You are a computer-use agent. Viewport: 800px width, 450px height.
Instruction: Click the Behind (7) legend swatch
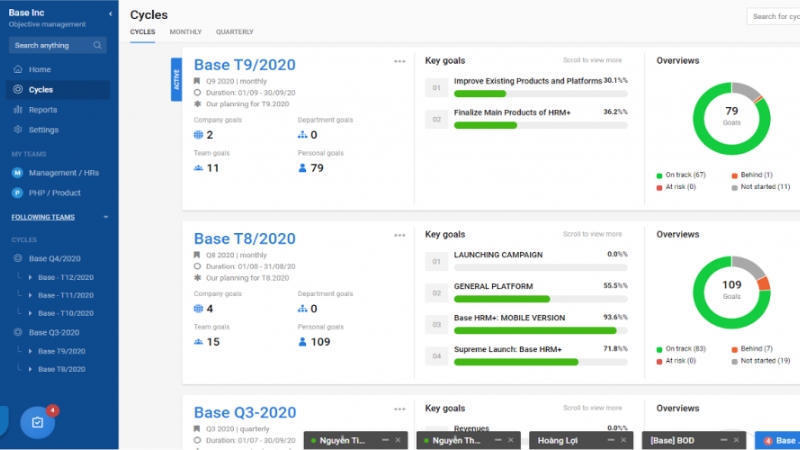[735, 349]
